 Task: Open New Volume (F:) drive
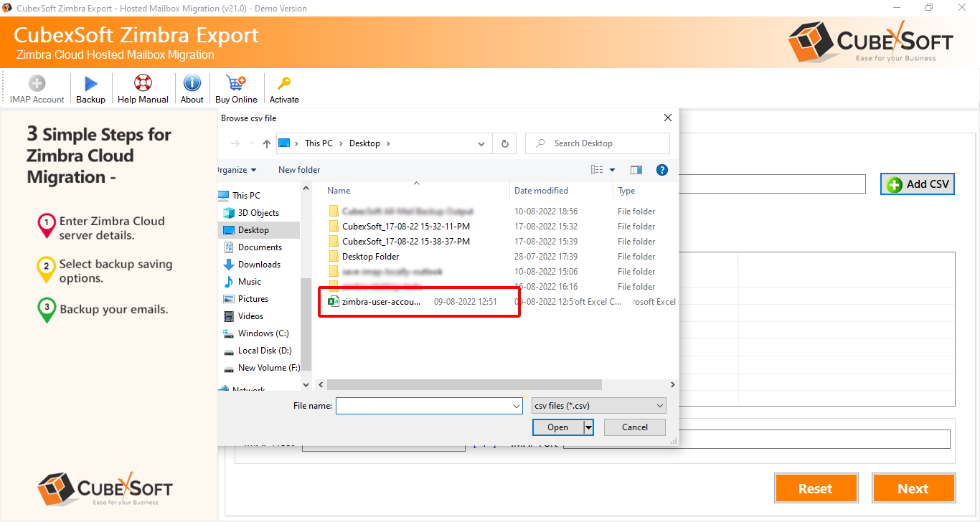point(269,368)
